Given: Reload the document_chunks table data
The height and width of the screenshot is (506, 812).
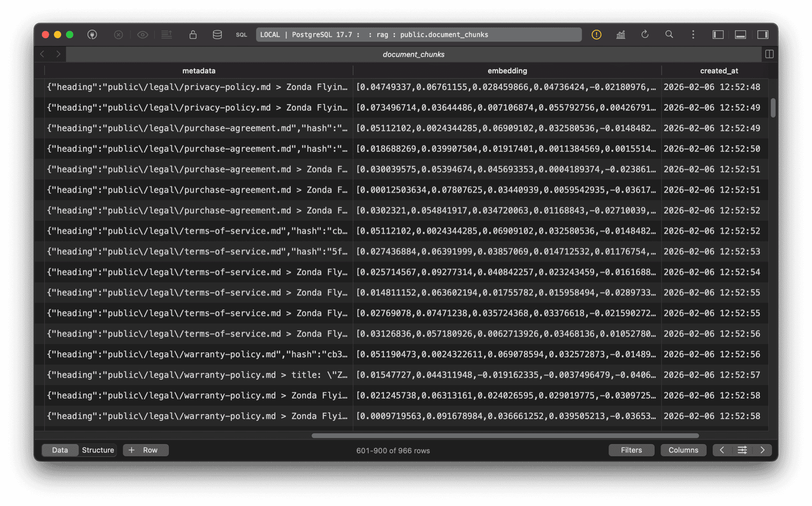Looking at the screenshot, I should click(645, 34).
